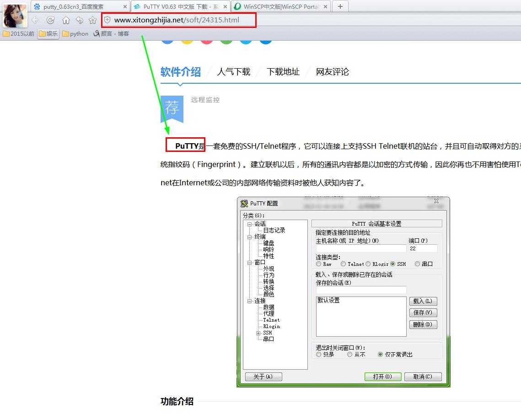This screenshot has width=521, height=420.
Task: Bookmark this page with the star icon
Action: pos(93,20)
